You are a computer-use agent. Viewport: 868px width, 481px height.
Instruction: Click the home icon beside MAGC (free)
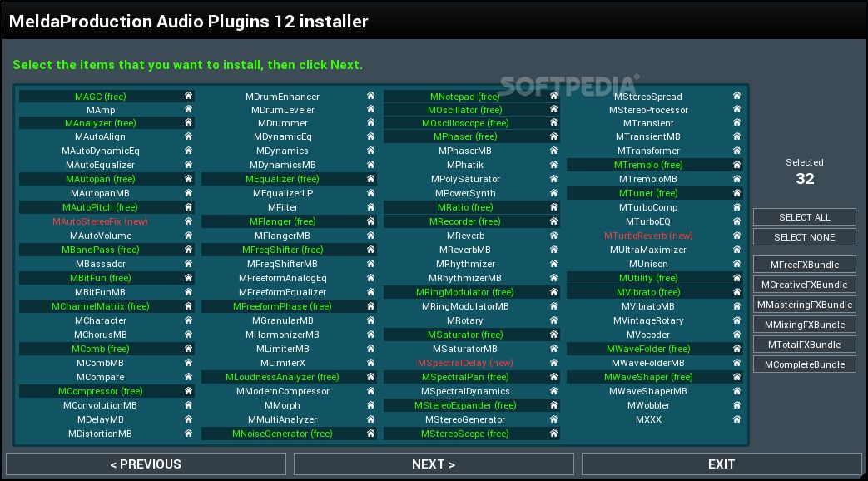[x=188, y=96]
